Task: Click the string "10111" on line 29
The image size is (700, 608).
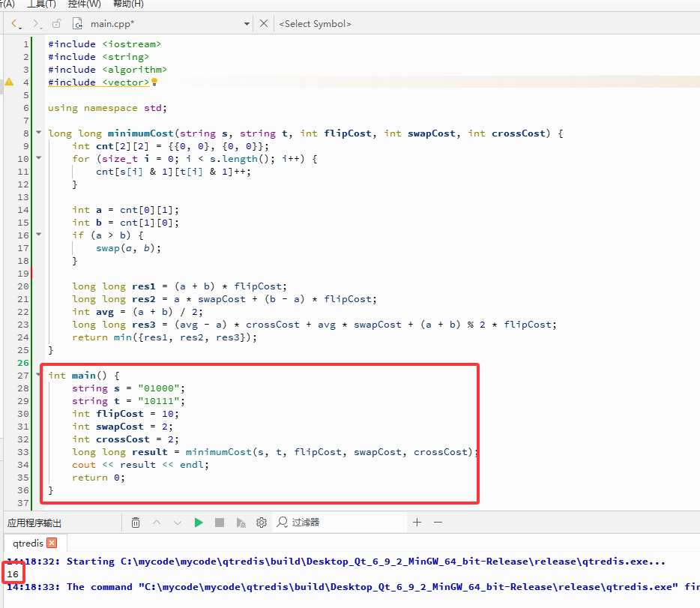Action: coord(158,401)
